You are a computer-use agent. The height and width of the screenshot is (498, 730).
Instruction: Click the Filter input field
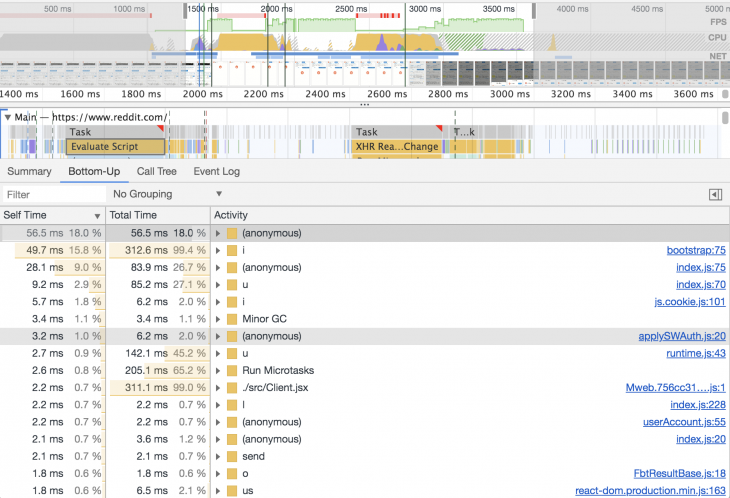54,195
